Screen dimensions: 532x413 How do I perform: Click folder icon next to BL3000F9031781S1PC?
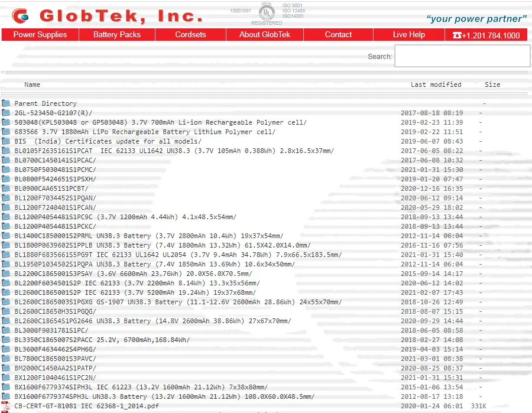pos(6,330)
